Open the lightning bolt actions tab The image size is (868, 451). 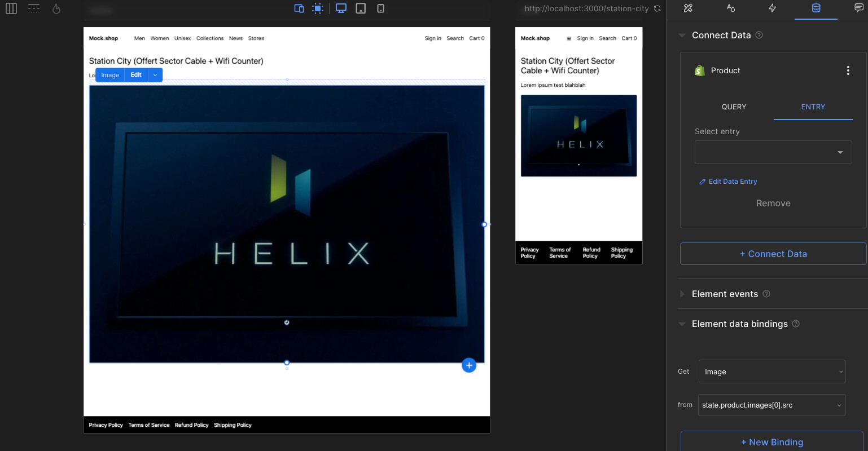click(x=773, y=8)
